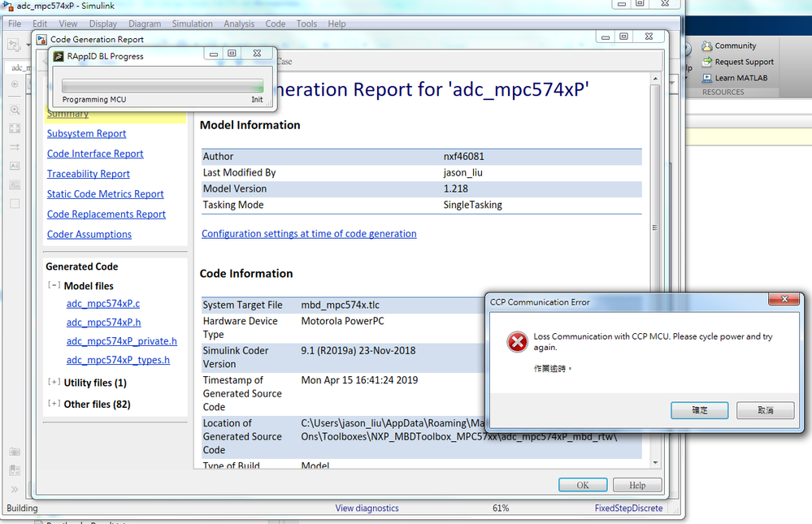Click the Programming MCU progress bar
Screen dimensions: 812x524
pos(163,85)
